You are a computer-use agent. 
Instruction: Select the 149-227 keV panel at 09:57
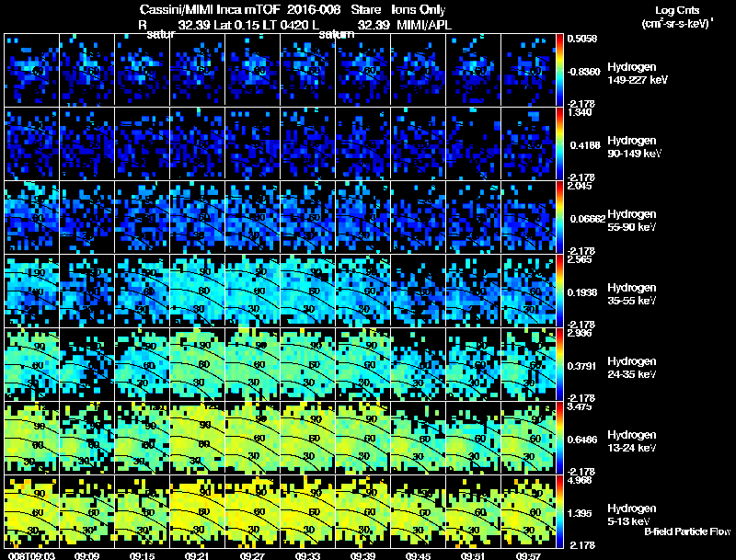click(528, 70)
